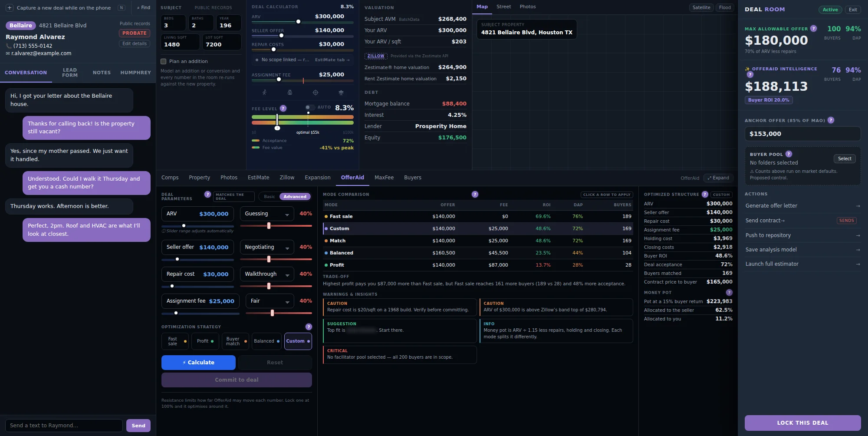
Task: Show the Flood map overlay
Action: click(725, 7)
